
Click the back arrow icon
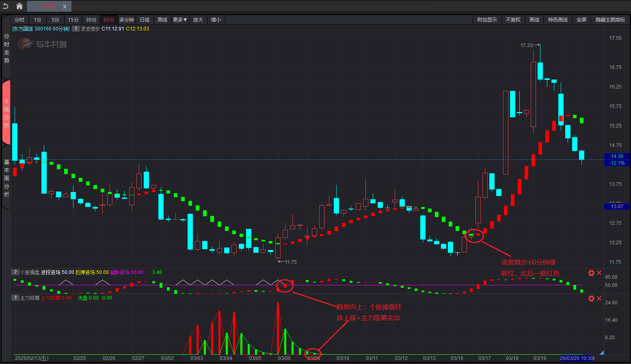tap(6, 6)
